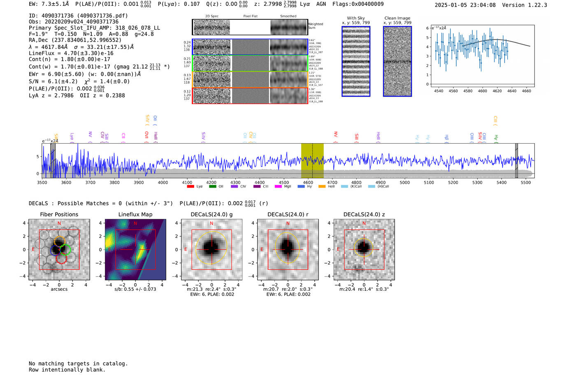Click the gray hatched region near 5460 Å
Screen dimensions: 576x392
(516, 160)
